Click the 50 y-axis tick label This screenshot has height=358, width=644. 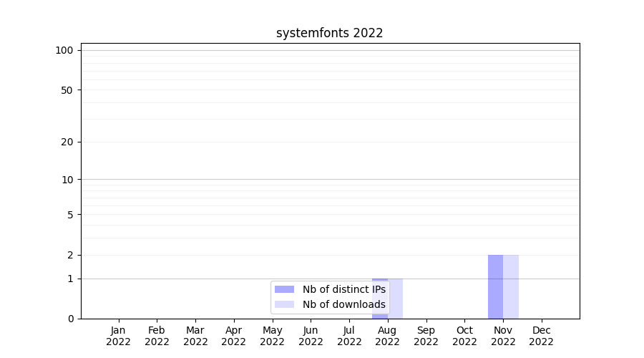pos(67,90)
